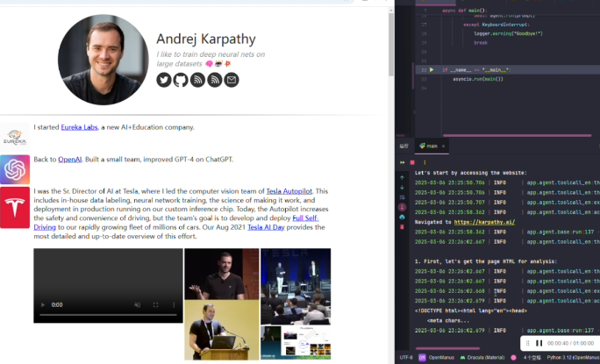The width and height of the screenshot is (600, 364).
Task: Click the asyncio.run(main()) code line
Action: (478, 79)
